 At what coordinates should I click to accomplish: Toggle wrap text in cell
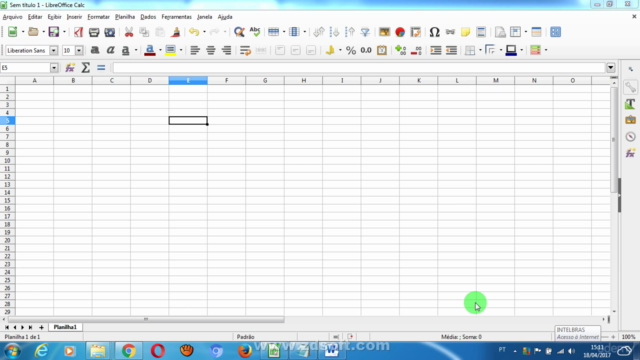(x=245, y=50)
